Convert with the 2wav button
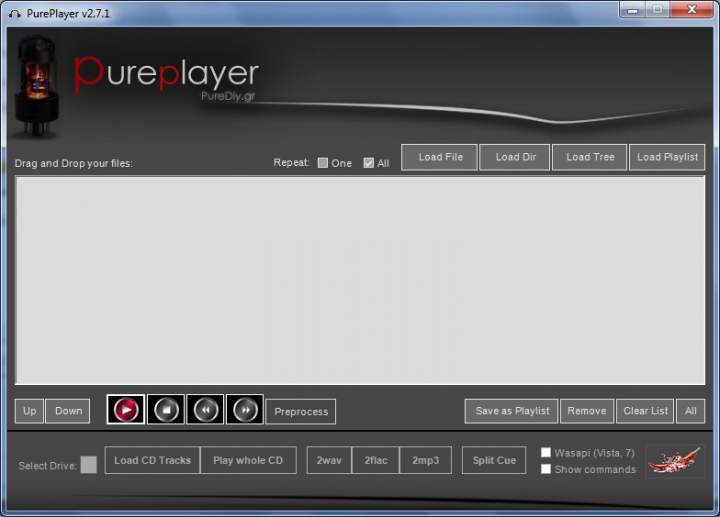This screenshot has height=517, width=720. coord(329,460)
